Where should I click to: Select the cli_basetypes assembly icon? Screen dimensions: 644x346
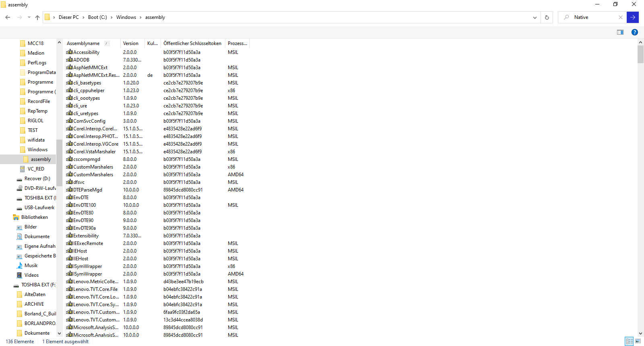click(x=69, y=83)
